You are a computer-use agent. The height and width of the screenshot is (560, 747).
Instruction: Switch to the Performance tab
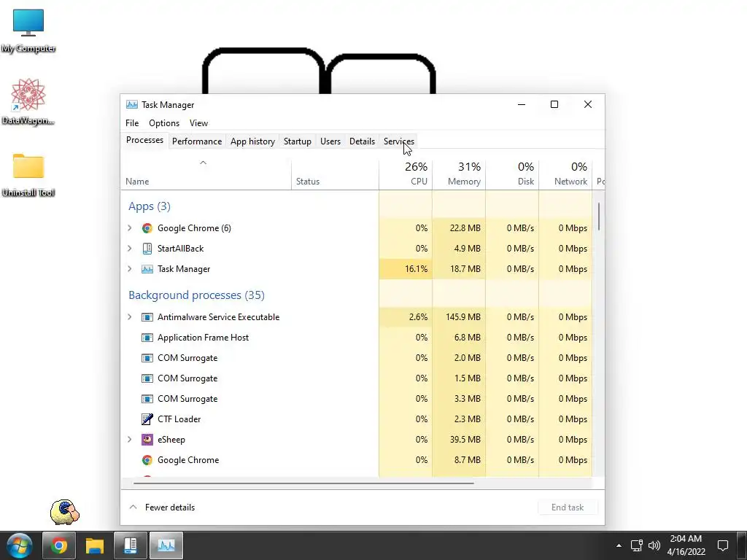point(197,141)
